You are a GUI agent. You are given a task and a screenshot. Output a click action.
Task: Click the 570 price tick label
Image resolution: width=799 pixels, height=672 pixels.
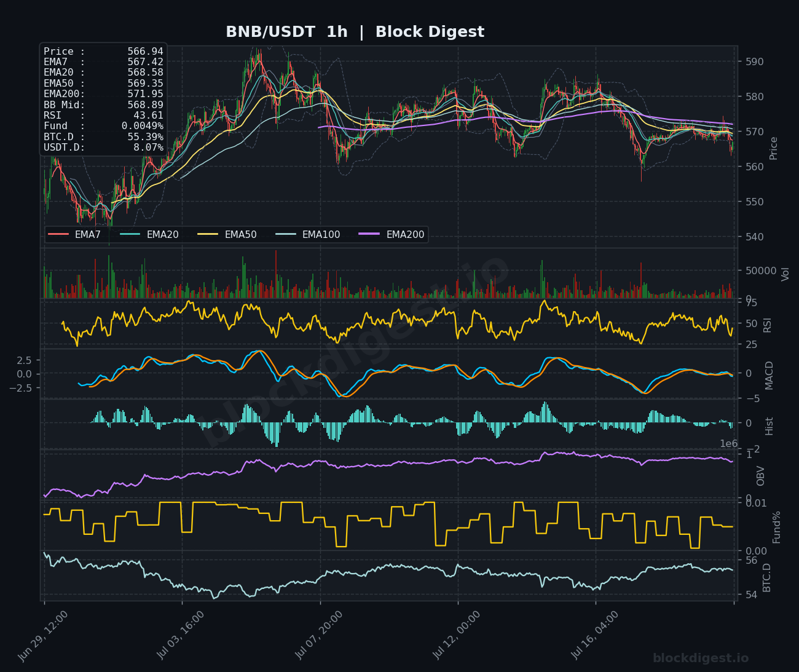[x=754, y=132]
